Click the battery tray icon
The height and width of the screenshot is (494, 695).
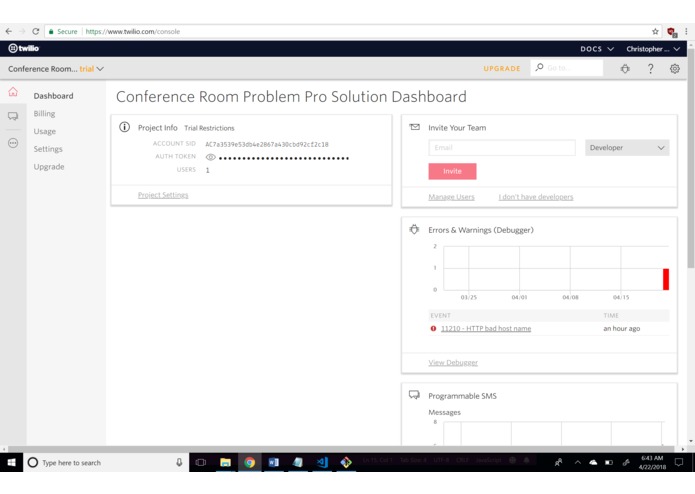[x=609, y=462]
